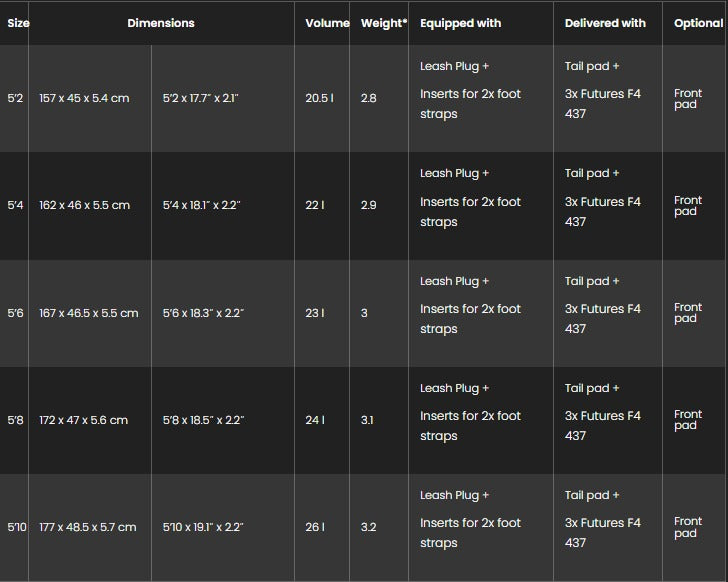The height and width of the screenshot is (582, 728).
Task: Select the 167 x 46.5 x 5.5 cm cell
Action: pos(88,313)
